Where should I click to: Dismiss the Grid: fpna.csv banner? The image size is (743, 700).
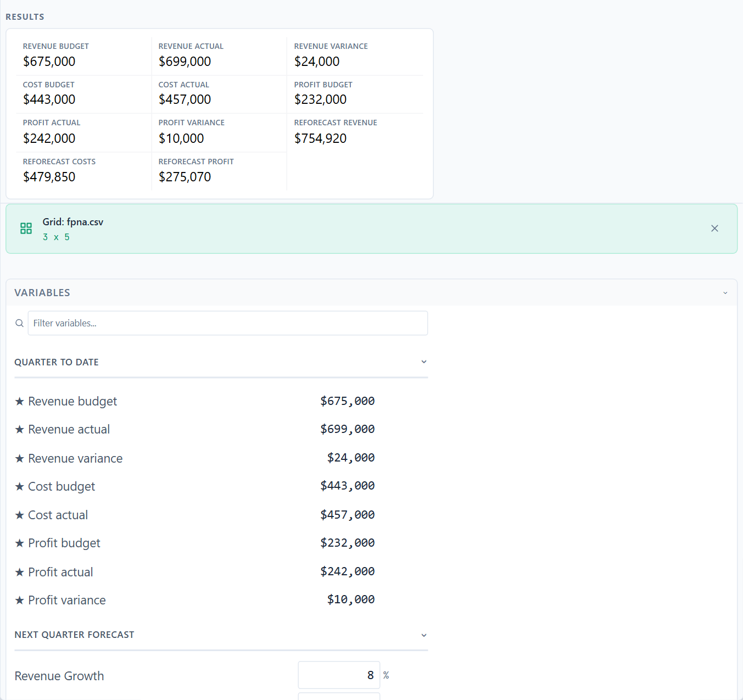click(714, 229)
